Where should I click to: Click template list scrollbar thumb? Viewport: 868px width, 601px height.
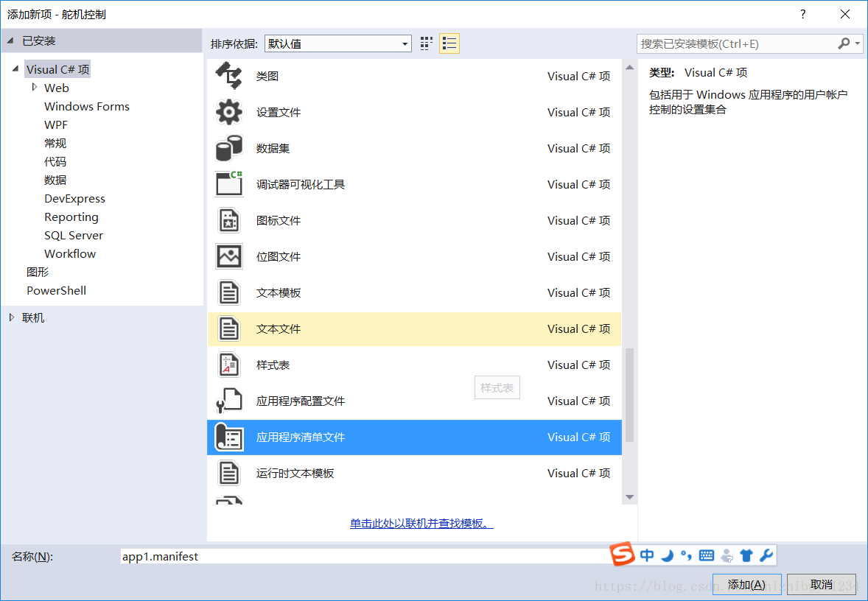[x=629, y=395]
